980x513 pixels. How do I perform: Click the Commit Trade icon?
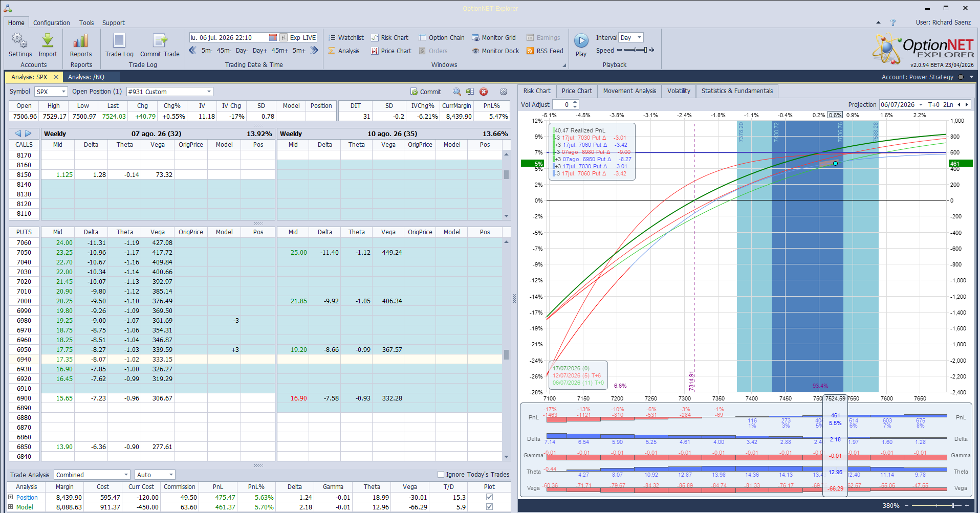click(x=160, y=41)
